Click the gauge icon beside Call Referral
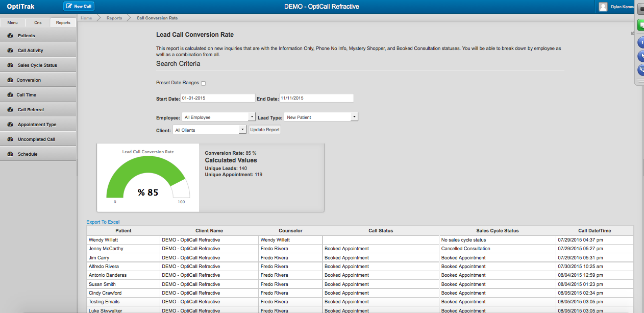The width and height of the screenshot is (644, 313). point(11,110)
